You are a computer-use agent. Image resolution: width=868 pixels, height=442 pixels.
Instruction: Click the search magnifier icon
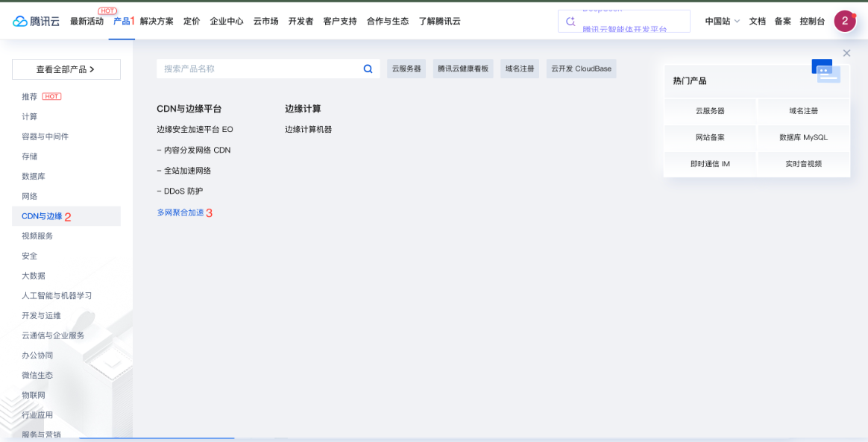coord(368,69)
